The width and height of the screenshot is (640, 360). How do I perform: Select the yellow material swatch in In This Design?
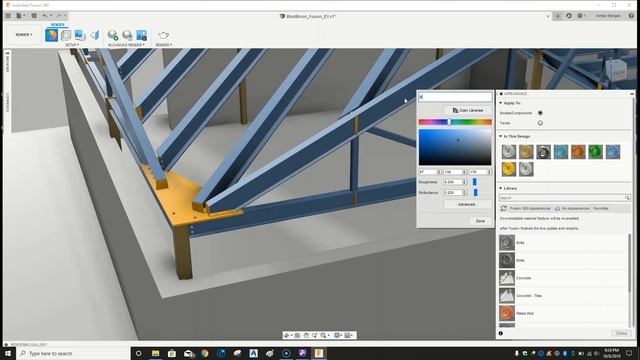pyautogui.click(x=509, y=169)
